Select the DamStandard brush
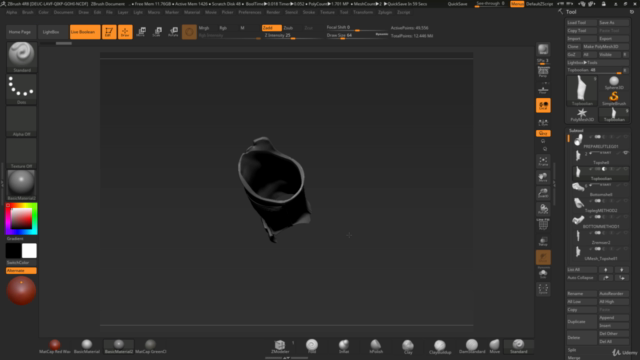640x360 pixels. click(472, 346)
